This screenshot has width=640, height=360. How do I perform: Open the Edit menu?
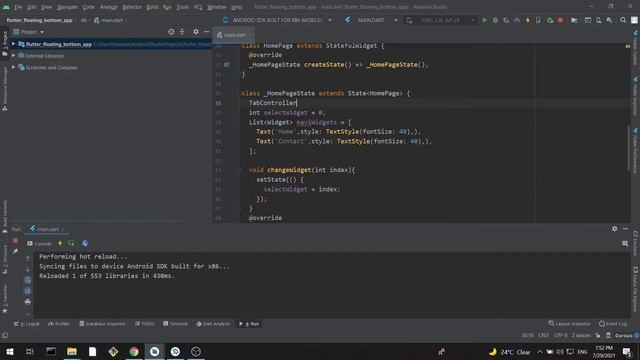pos(31,7)
